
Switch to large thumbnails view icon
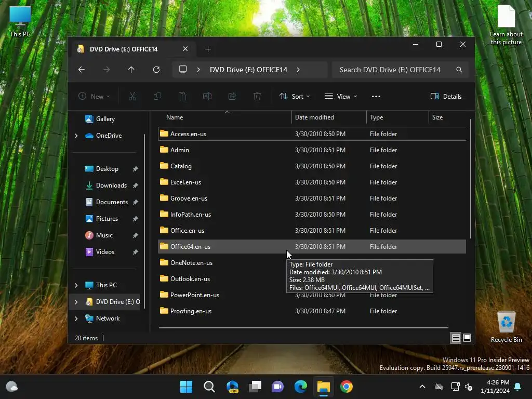(467, 338)
